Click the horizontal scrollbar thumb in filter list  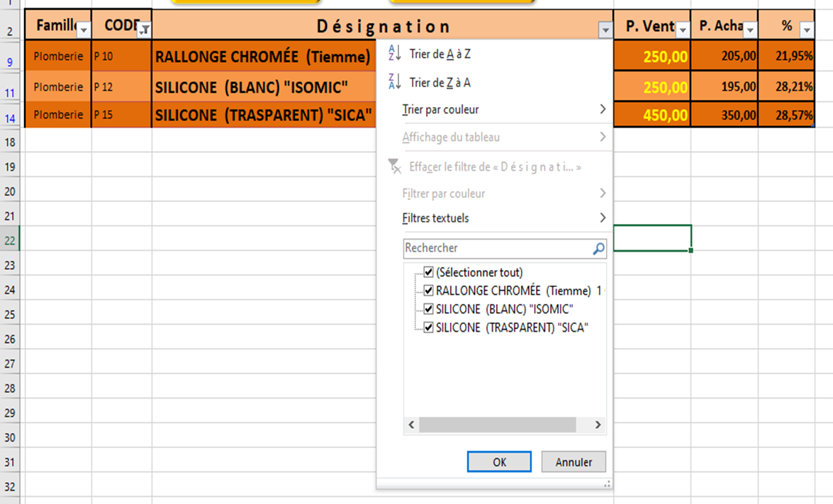tap(497, 425)
